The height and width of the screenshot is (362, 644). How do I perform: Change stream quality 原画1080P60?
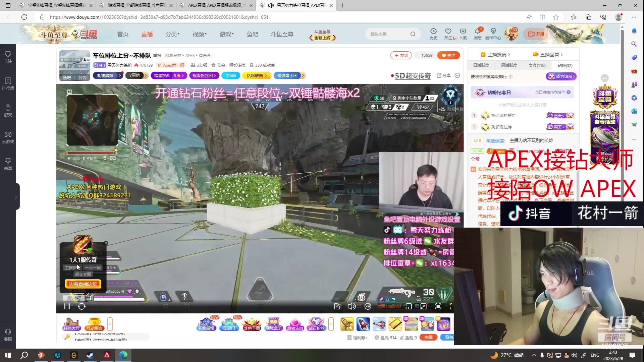pyautogui.click(x=389, y=306)
